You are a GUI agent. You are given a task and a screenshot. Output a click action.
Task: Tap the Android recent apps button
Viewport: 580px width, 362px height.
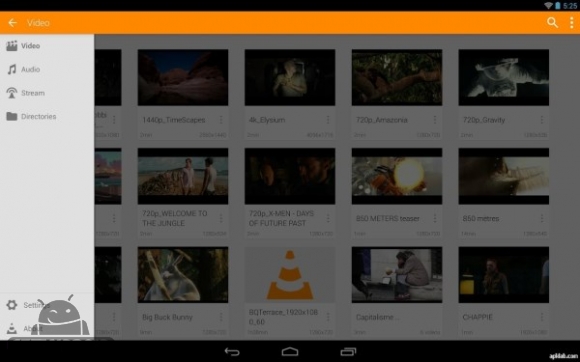pos(348,352)
